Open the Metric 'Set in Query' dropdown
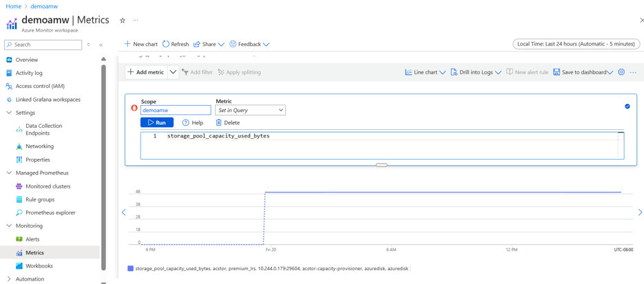This screenshot has height=284, width=644. click(250, 110)
